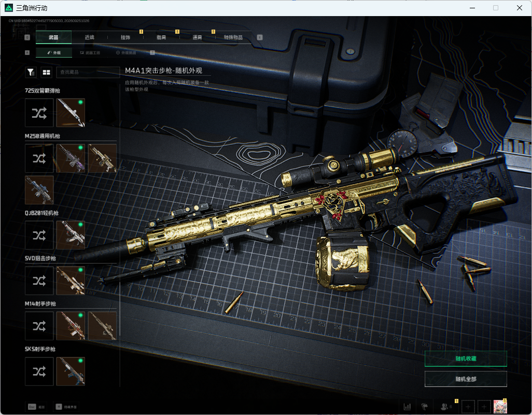Open the 武器工坊 weapon workshop sub-tab
This screenshot has height=415, width=532.
90,52
